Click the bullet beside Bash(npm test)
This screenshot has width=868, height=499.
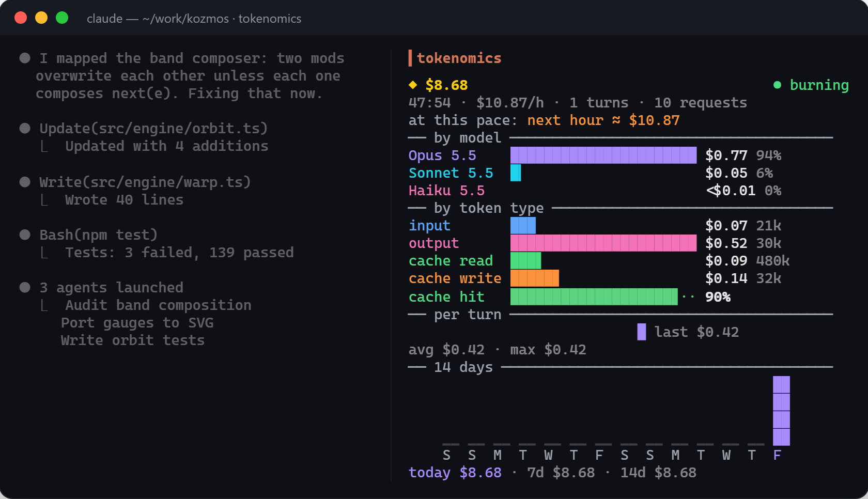coord(25,235)
